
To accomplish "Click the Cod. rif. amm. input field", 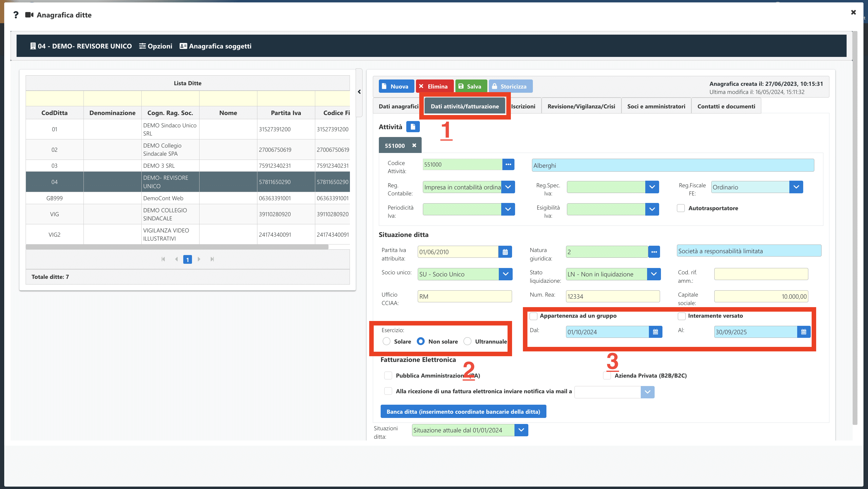I will click(761, 274).
